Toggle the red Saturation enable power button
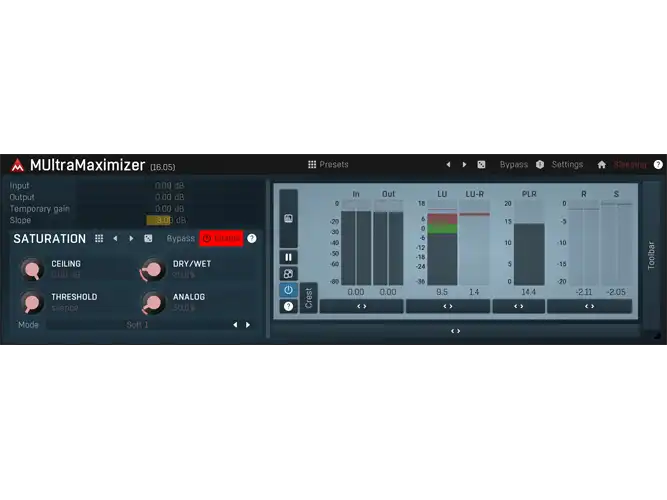This screenshot has height=500, width=667. point(221,238)
